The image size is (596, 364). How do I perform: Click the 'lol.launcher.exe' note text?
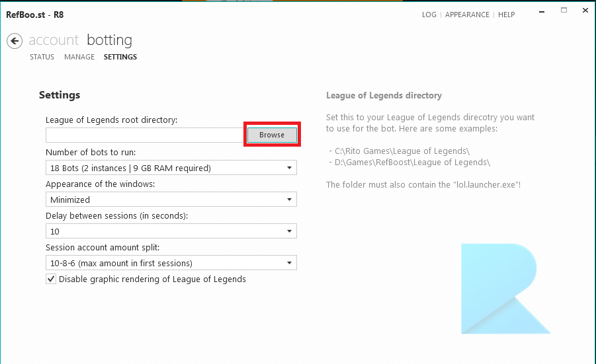[423, 185]
